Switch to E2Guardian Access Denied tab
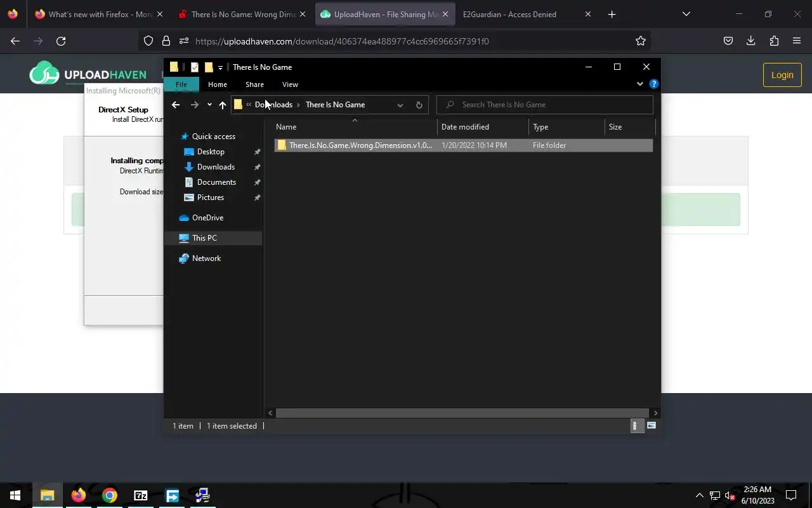Image resolution: width=812 pixels, height=508 pixels. [527, 14]
